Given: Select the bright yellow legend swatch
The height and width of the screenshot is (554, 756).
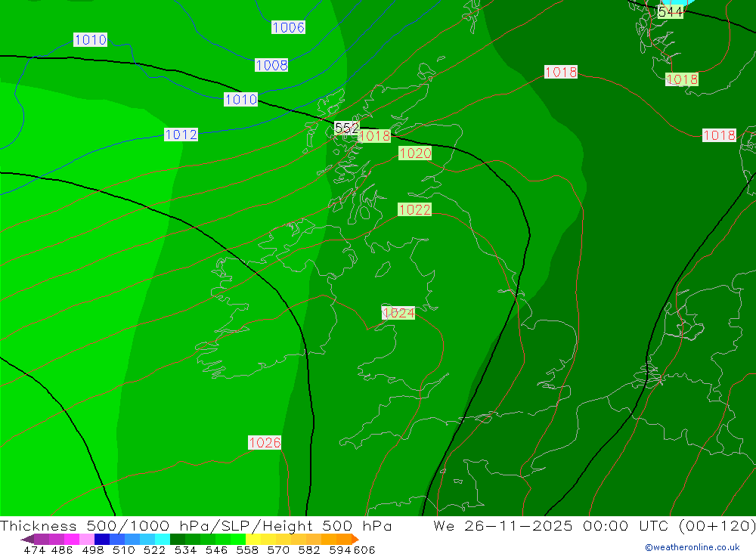Looking at the screenshot, I should [x=253, y=539].
